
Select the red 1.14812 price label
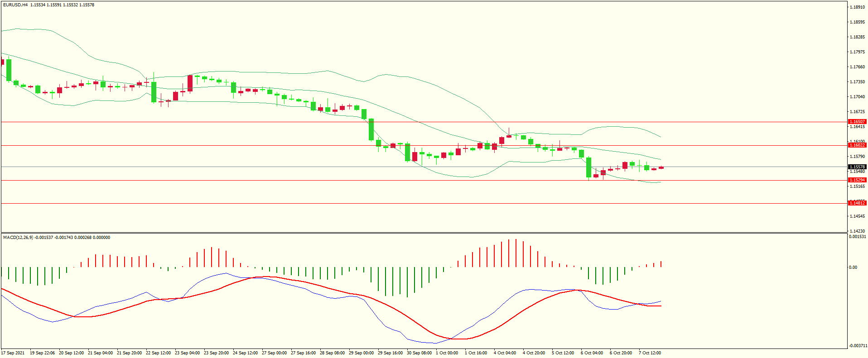[x=857, y=203]
